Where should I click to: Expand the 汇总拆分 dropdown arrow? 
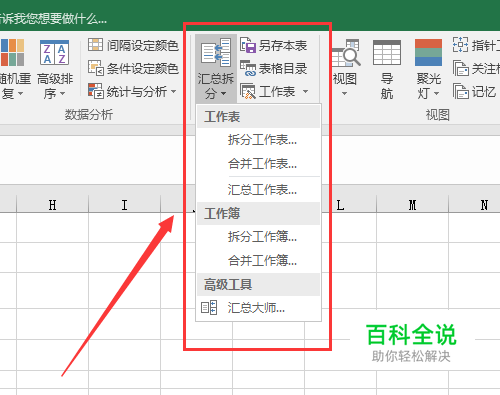click(x=224, y=94)
